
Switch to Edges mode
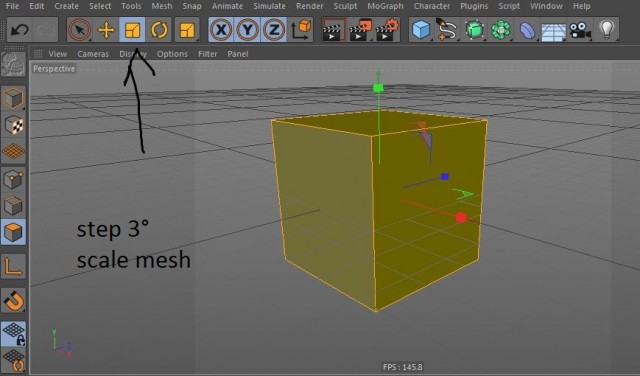pyautogui.click(x=13, y=205)
